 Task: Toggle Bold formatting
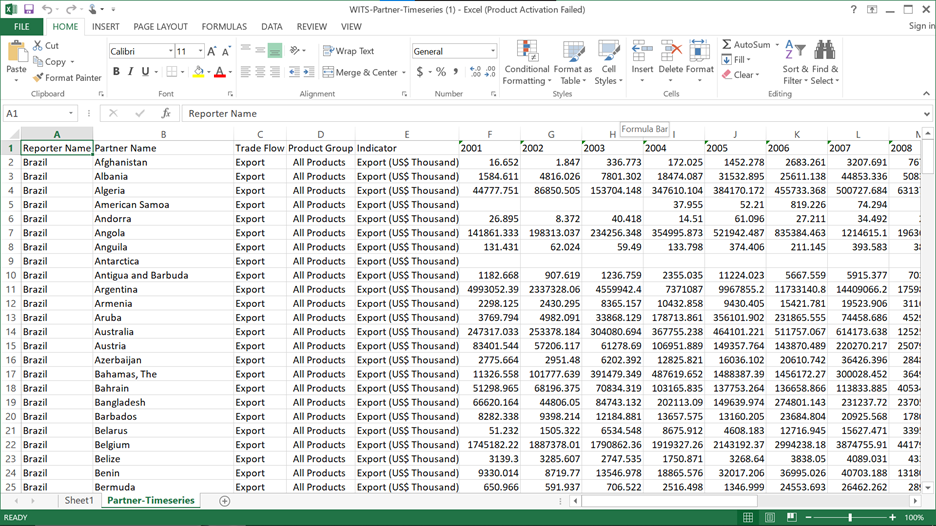[x=116, y=72]
